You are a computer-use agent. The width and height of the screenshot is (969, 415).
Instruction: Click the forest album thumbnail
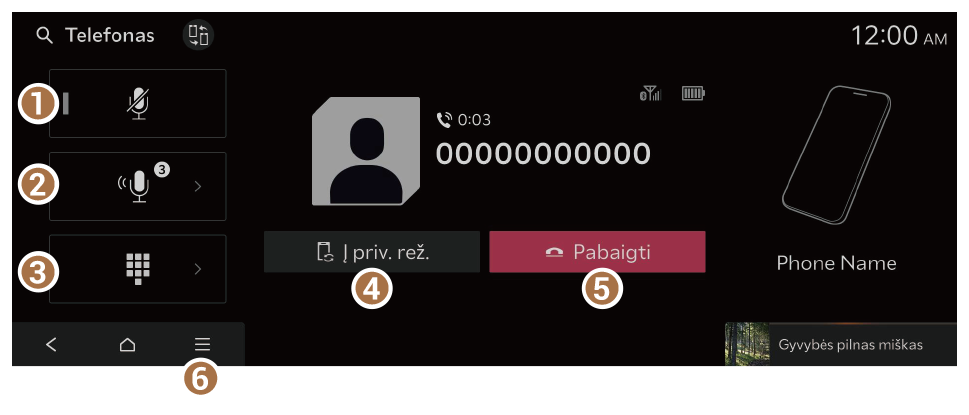(747, 344)
